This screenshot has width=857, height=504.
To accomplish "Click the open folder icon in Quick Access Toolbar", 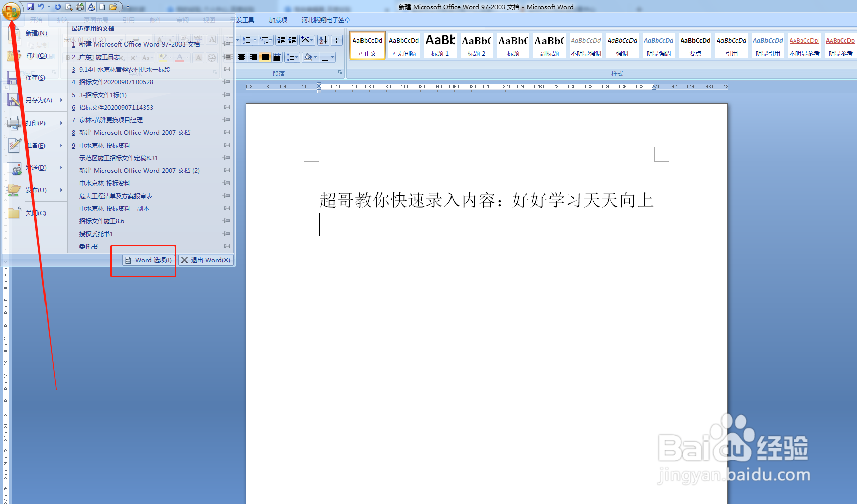I will coord(113,7).
